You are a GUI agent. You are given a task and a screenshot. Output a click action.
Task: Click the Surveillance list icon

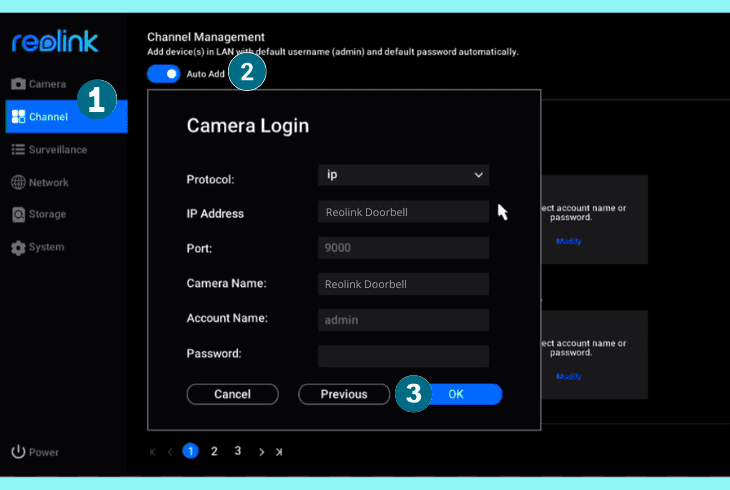click(18, 150)
